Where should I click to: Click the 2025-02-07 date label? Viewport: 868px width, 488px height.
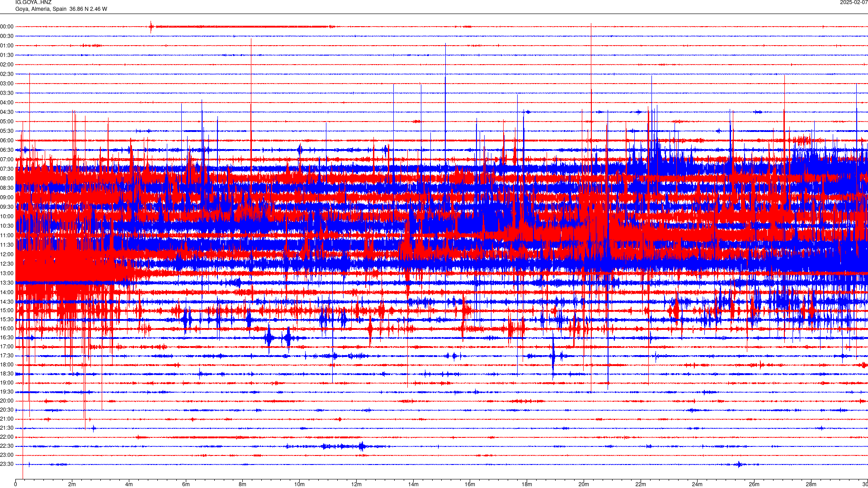tap(854, 2)
